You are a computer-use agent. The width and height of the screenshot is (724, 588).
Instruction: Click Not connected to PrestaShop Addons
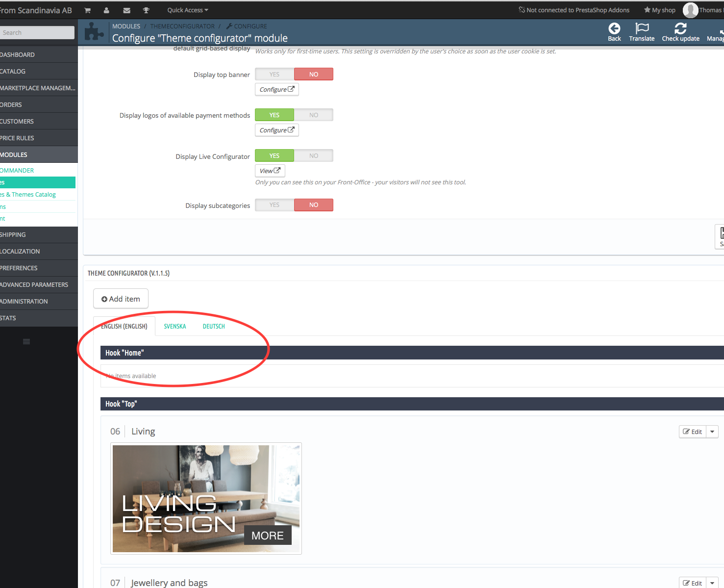[574, 10]
